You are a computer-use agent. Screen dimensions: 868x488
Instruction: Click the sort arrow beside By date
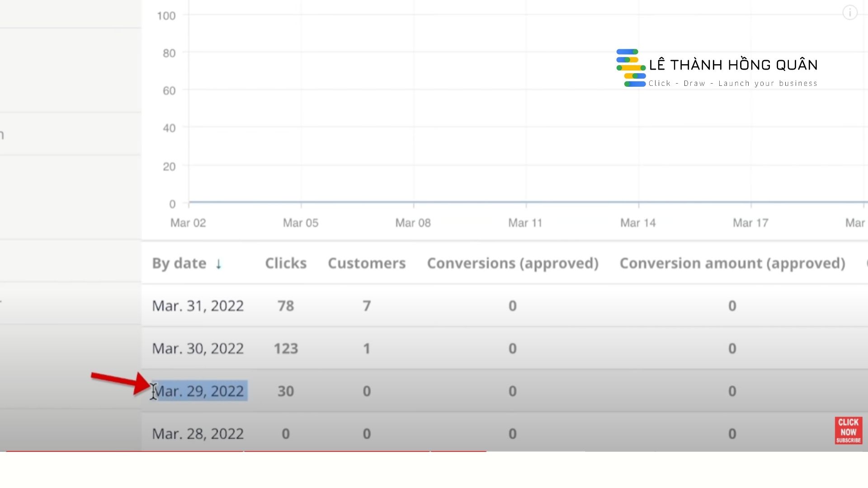[x=218, y=263]
